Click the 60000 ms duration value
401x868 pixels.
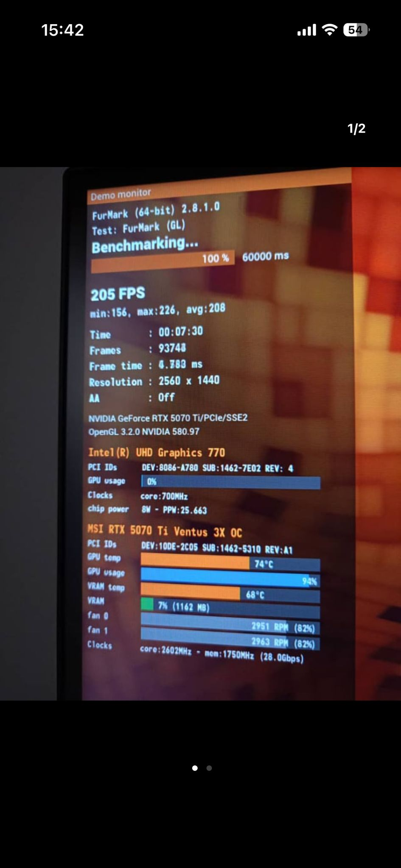click(266, 256)
